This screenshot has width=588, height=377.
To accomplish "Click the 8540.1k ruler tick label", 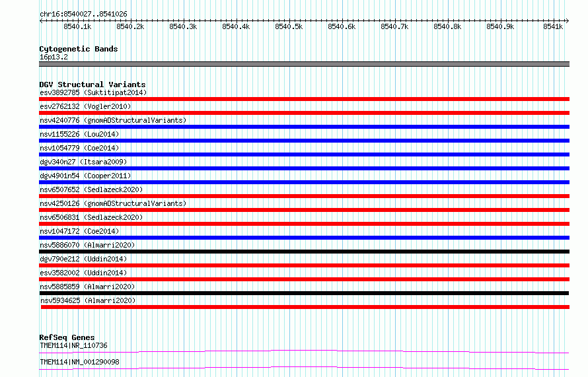I will point(77,26).
